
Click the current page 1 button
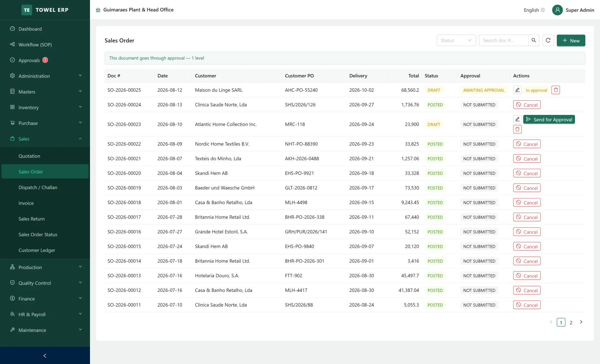point(561,322)
